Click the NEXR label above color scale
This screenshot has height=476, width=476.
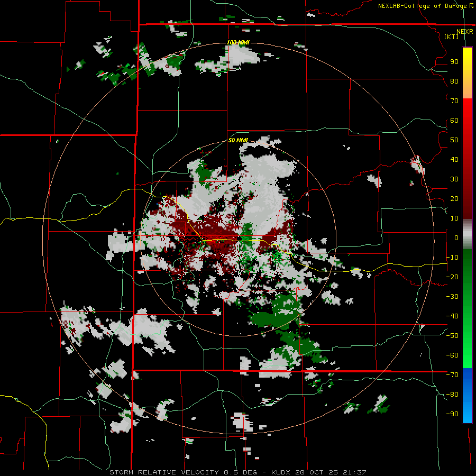465,32
